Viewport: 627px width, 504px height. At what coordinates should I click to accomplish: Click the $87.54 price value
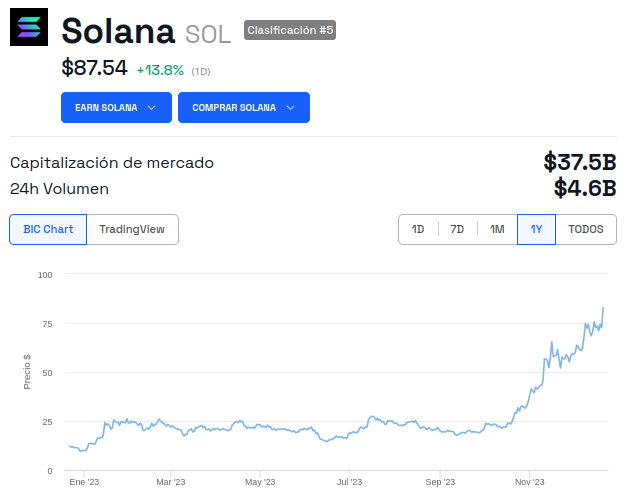(x=94, y=67)
